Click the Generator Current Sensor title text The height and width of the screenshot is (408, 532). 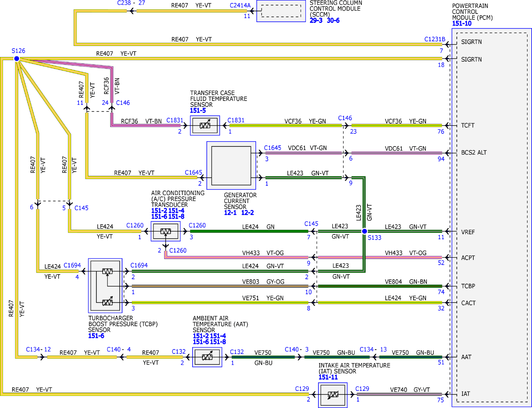pyautogui.click(x=240, y=201)
